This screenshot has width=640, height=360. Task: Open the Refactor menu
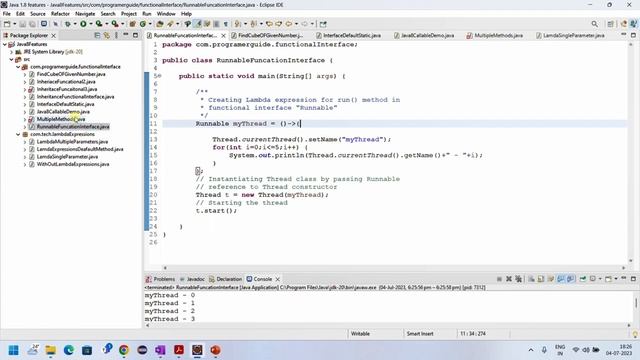point(60,14)
